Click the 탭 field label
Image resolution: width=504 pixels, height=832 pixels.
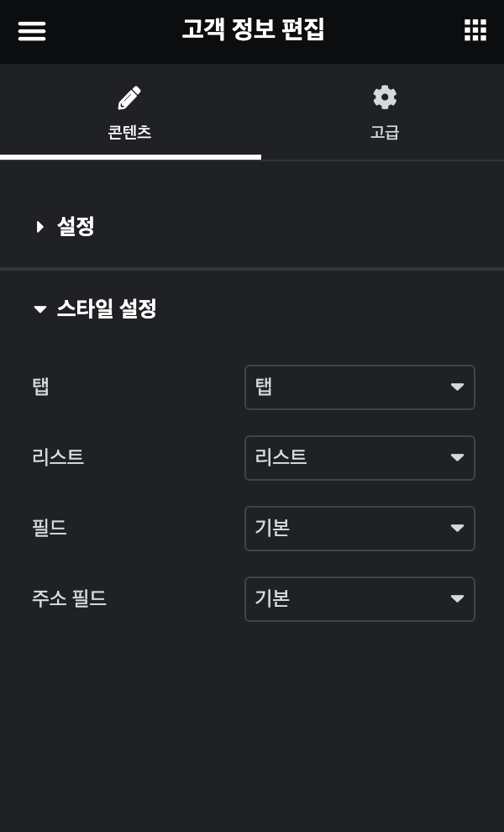40,387
